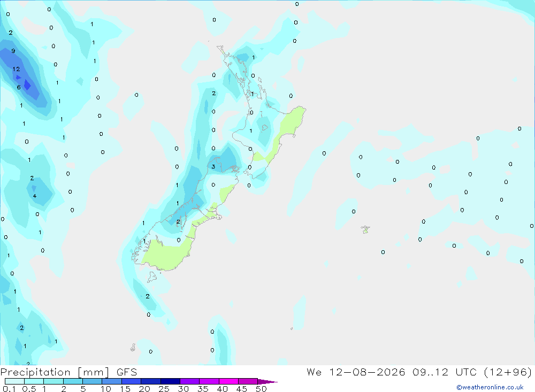Click the '12' precipitation value on the map

[x=16, y=69]
